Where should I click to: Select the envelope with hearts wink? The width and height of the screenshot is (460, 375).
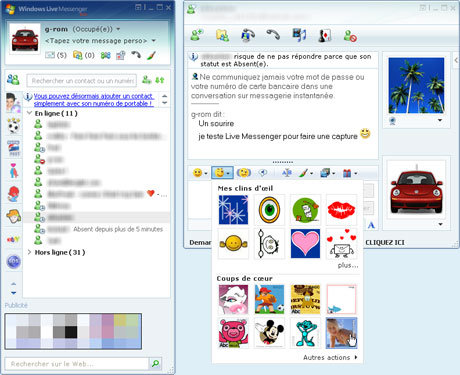coord(341,243)
